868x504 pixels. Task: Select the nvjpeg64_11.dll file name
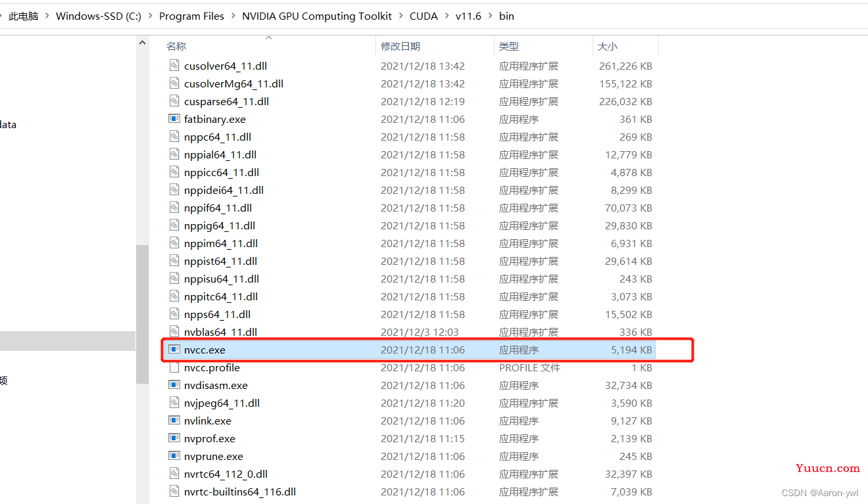coord(222,403)
